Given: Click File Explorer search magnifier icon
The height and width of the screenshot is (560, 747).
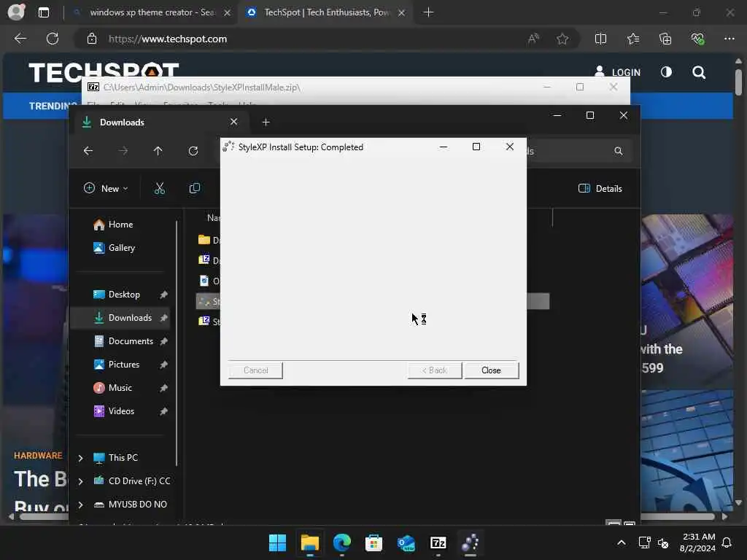Looking at the screenshot, I should click(x=619, y=151).
